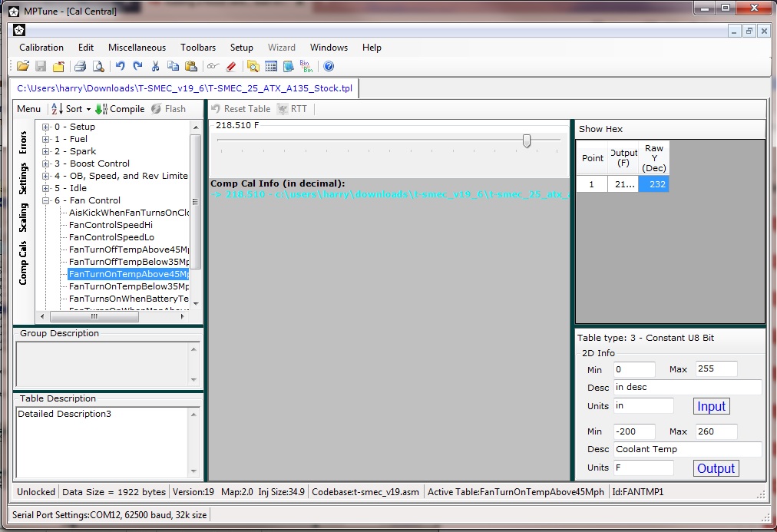Expand the 4 - OB, Speed, Rev Limiter group
The width and height of the screenshot is (777, 532).
[x=45, y=176]
